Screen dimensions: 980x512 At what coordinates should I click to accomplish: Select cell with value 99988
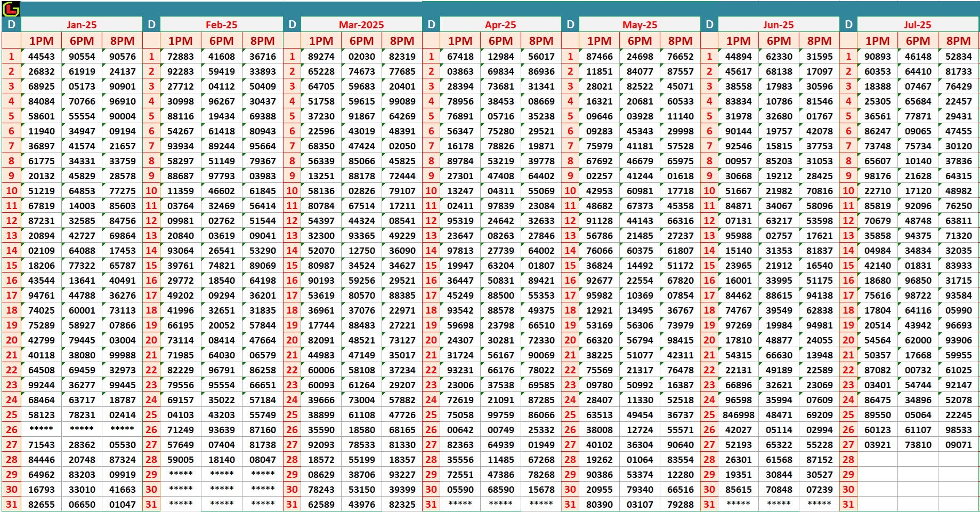123,355
